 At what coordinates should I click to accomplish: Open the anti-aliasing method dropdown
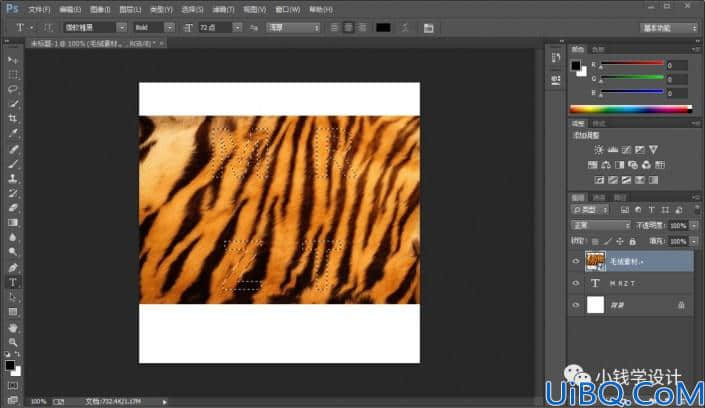click(293, 28)
